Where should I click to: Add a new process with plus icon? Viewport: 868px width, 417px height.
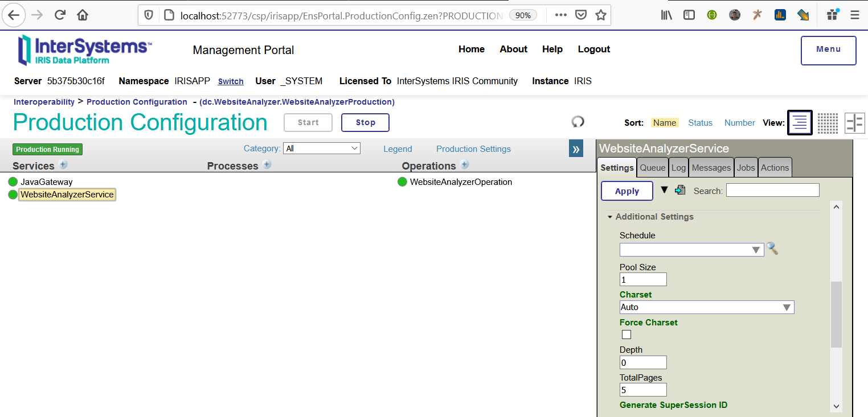[x=267, y=165]
